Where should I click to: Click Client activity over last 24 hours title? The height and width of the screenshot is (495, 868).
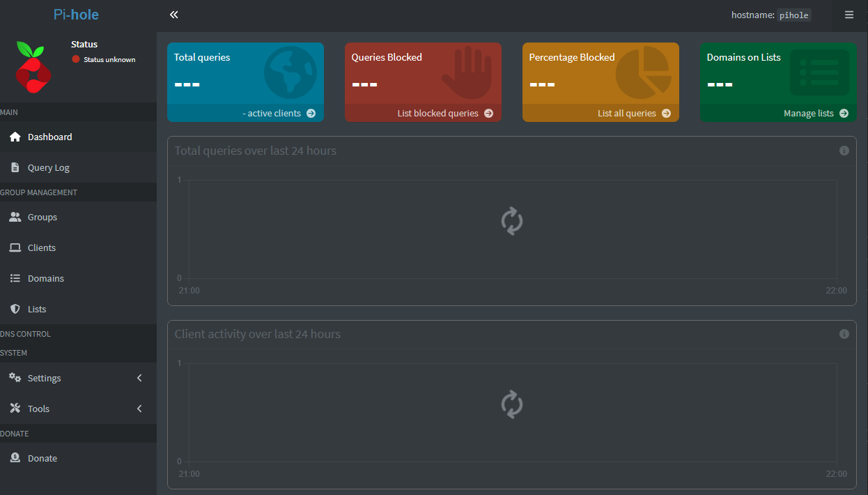pos(258,334)
